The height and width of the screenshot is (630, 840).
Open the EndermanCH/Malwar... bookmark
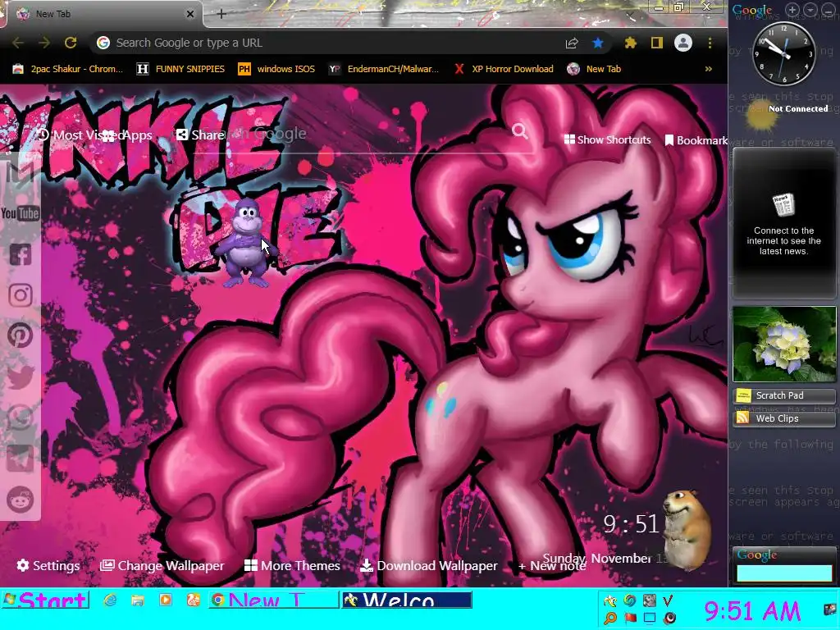click(384, 69)
